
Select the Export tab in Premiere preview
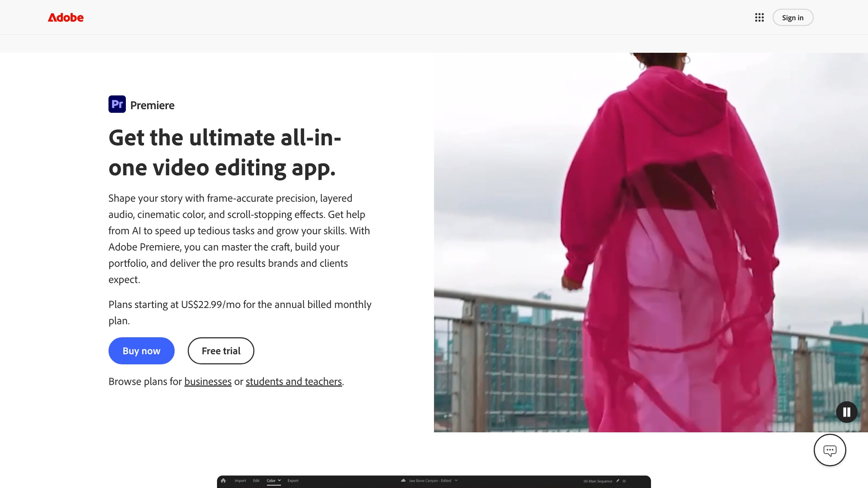[x=293, y=481]
